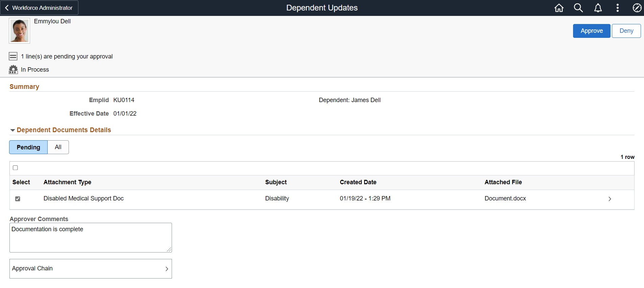Switch to the Pending tab
The height and width of the screenshot is (288, 644).
[x=28, y=147]
